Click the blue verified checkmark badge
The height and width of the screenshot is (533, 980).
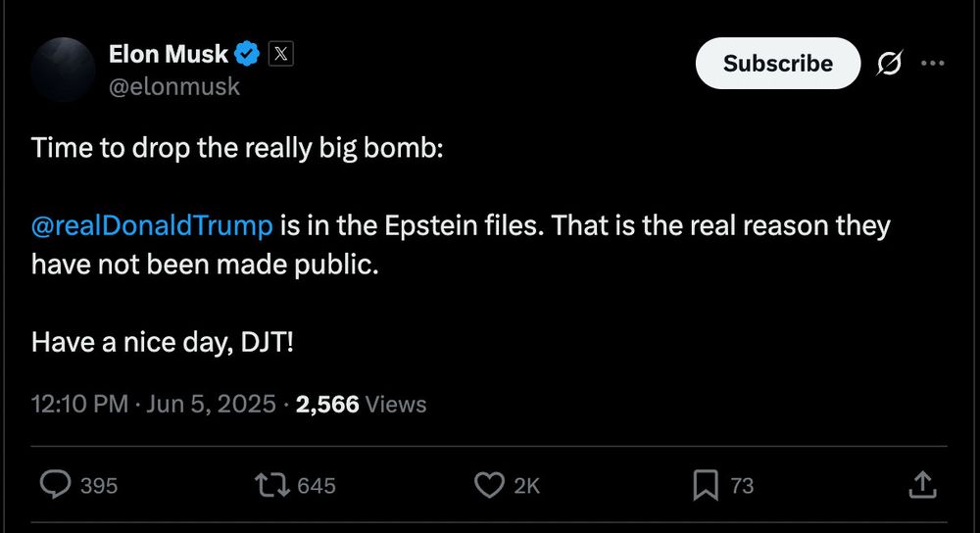pyautogui.click(x=249, y=55)
